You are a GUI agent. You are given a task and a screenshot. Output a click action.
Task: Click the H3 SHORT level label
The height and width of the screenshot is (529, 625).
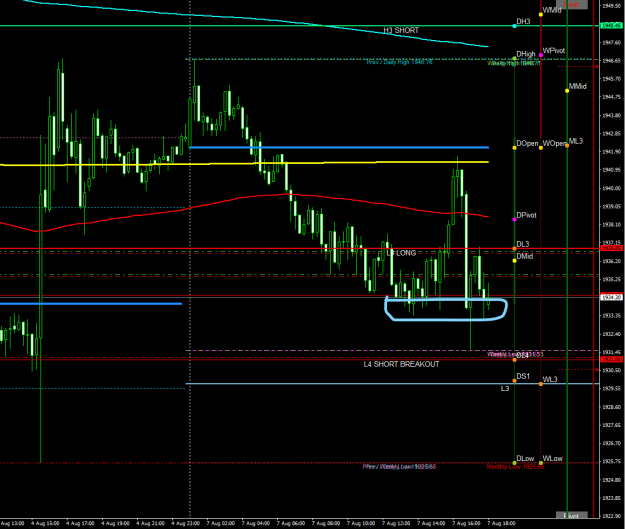click(x=401, y=30)
